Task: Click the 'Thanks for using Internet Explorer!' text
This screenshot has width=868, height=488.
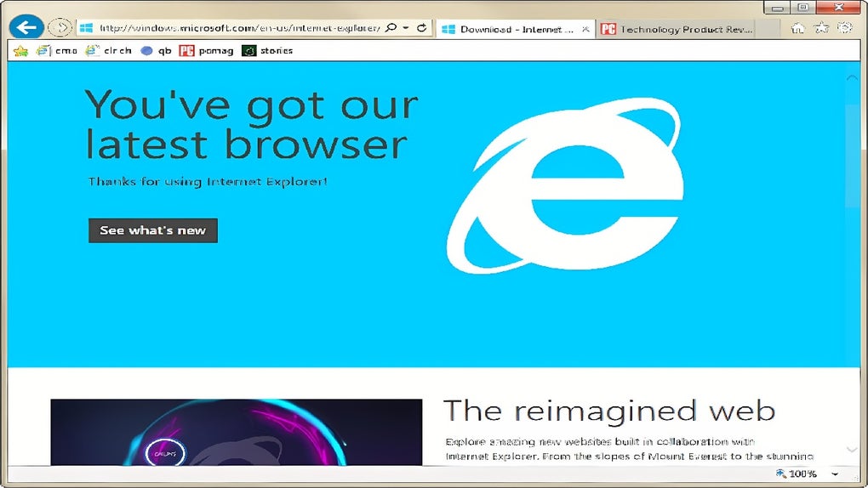Action: pos(208,181)
